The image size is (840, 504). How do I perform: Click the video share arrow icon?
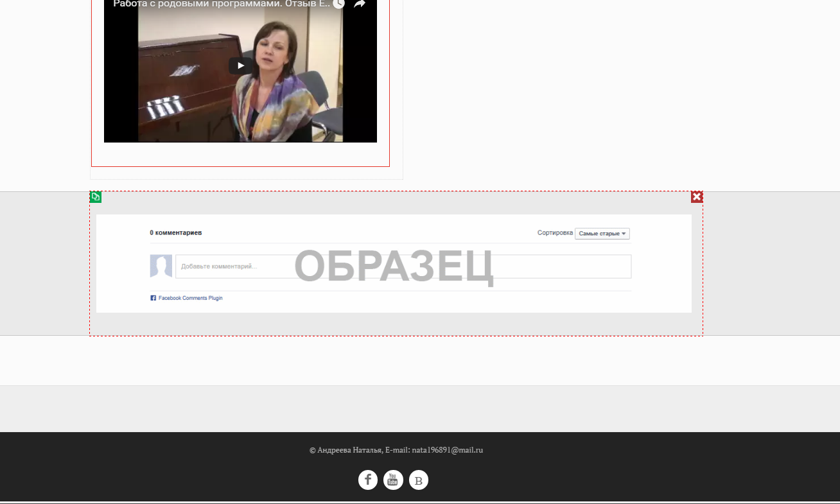(360, 4)
